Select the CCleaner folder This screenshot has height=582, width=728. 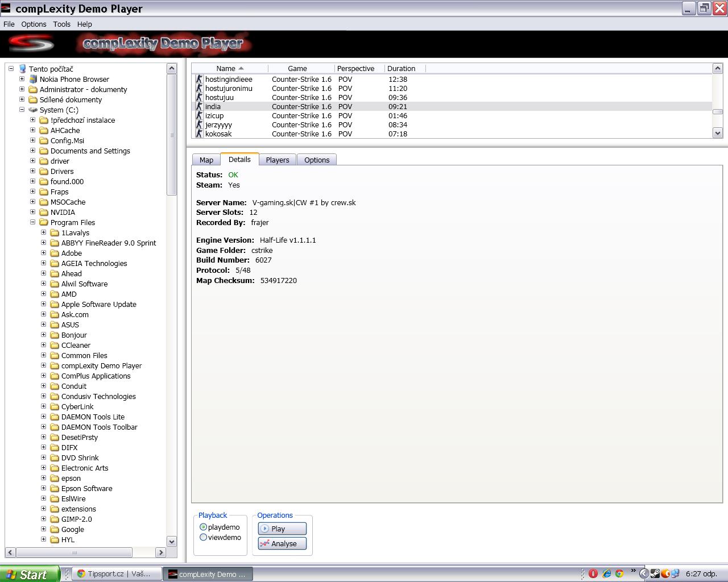[76, 345]
